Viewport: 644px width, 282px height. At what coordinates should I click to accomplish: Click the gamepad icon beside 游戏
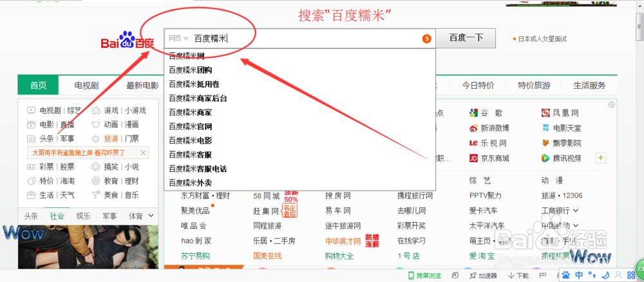click(96, 110)
